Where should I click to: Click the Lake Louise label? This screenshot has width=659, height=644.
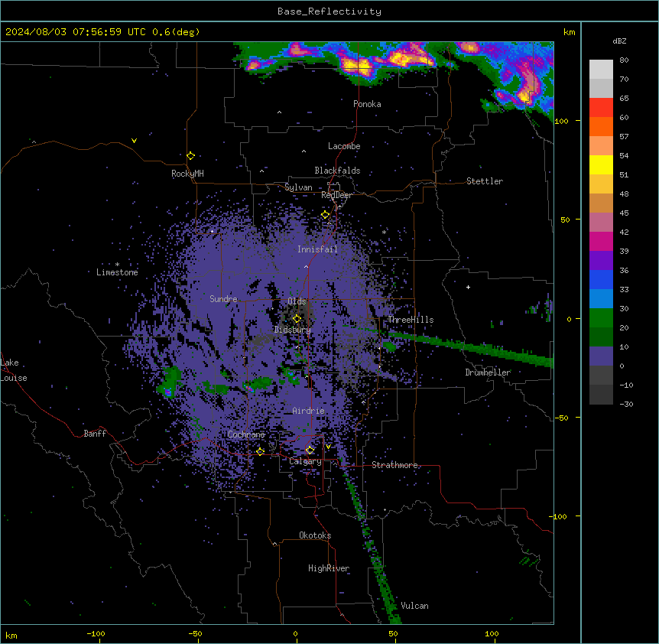click(x=14, y=370)
